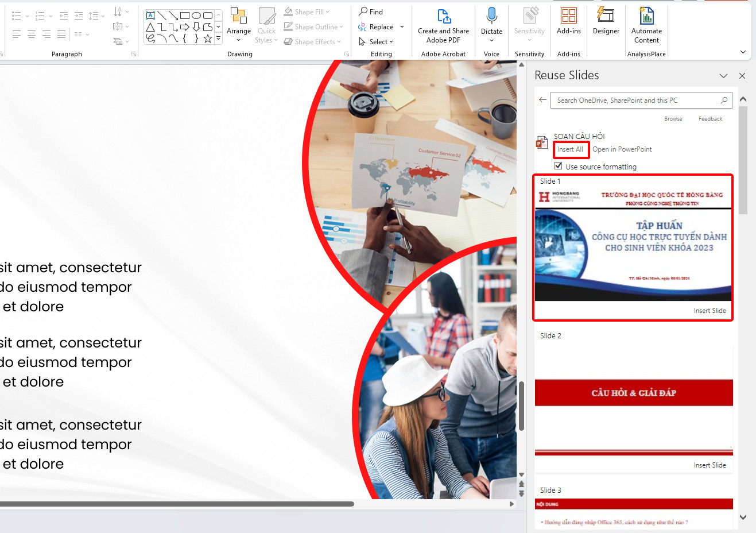Toggle Center paragraph alignment

[x=32, y=34]
